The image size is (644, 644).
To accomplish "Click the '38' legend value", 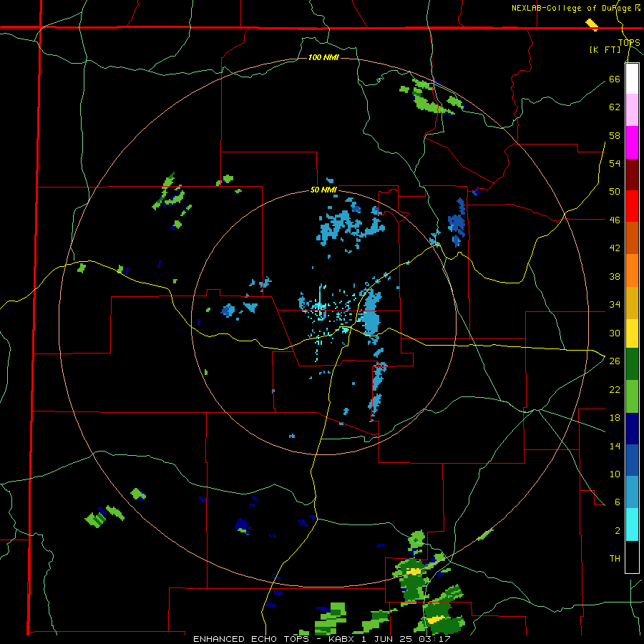I will click(x=615, y=276).
